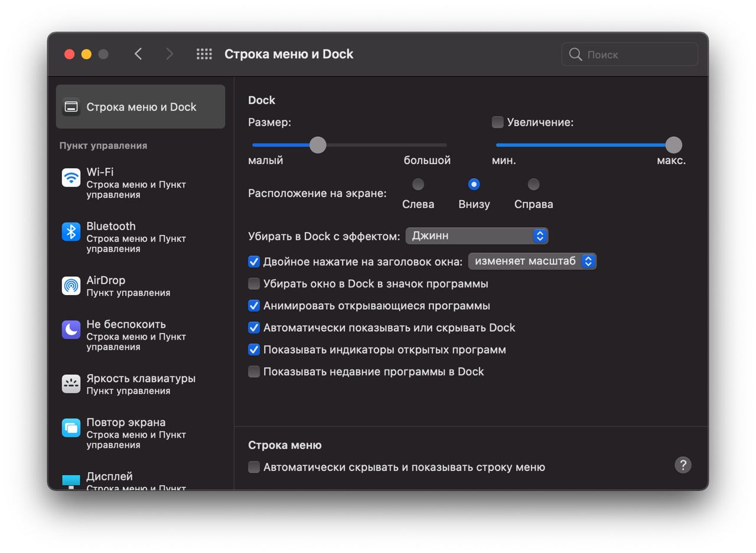Select Строка меню и Dock sidebar item

tap(141, 107)
